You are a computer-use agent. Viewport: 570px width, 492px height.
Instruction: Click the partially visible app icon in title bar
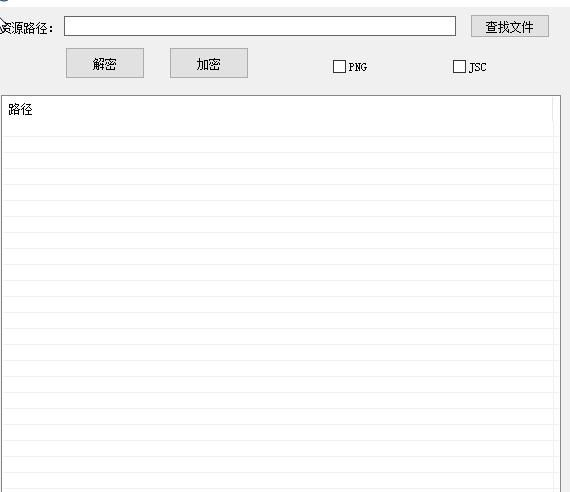click(x=4, y=1)
